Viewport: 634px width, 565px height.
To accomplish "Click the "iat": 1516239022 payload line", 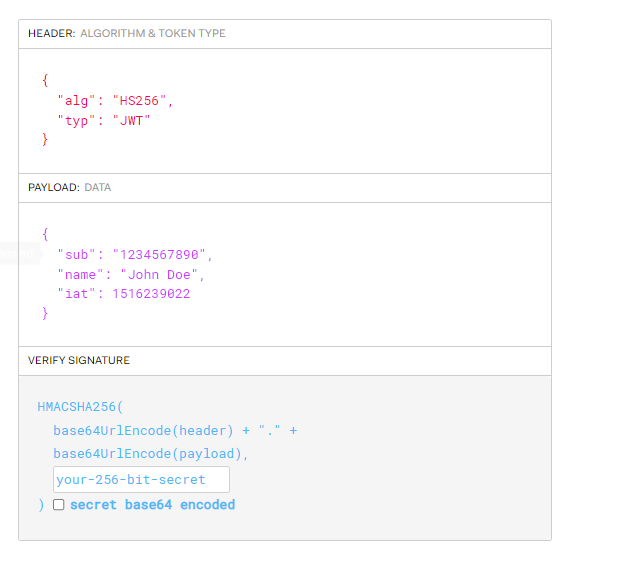I will pyautogui.click(x=123, y=294).
